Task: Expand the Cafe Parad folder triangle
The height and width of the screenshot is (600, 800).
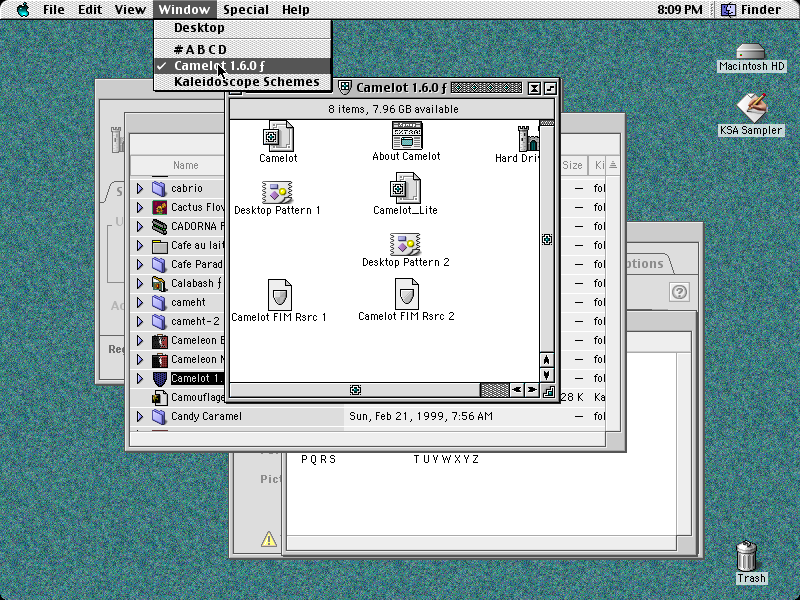Action: (x=140, y=264)
